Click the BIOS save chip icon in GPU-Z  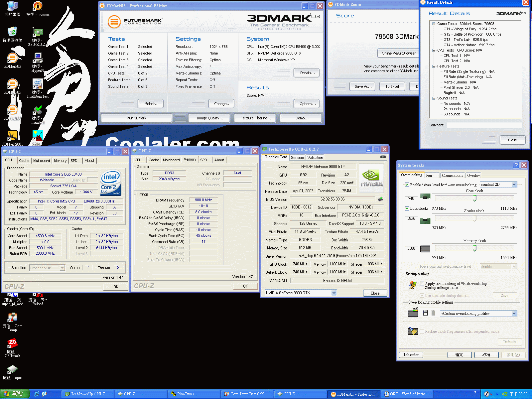point(380,199)
